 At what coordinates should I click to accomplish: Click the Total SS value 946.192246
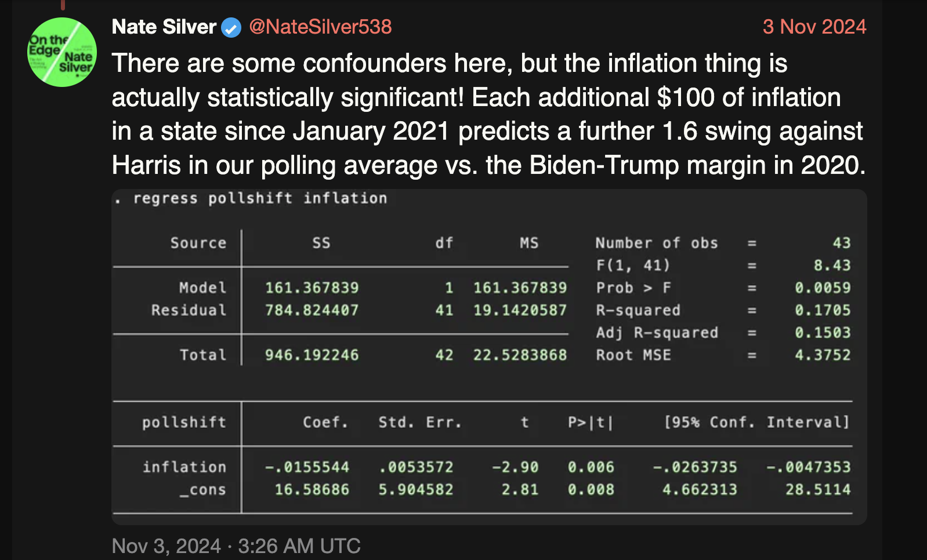coord(312,355)
